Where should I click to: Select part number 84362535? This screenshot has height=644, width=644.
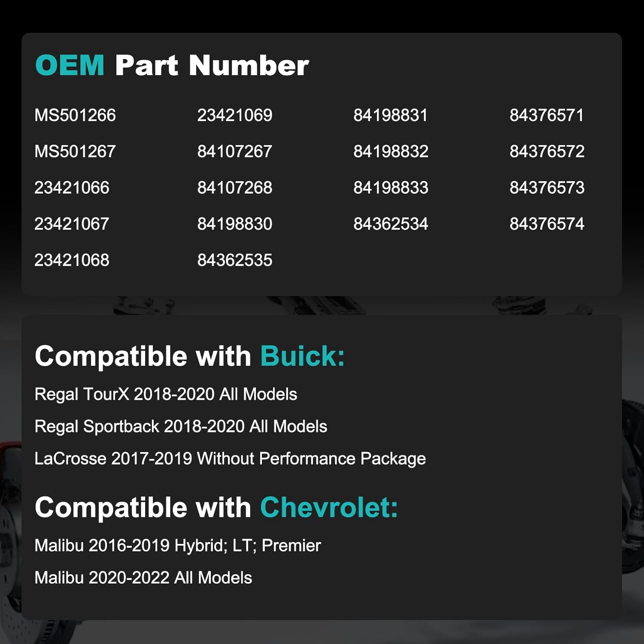pos(234,260)
